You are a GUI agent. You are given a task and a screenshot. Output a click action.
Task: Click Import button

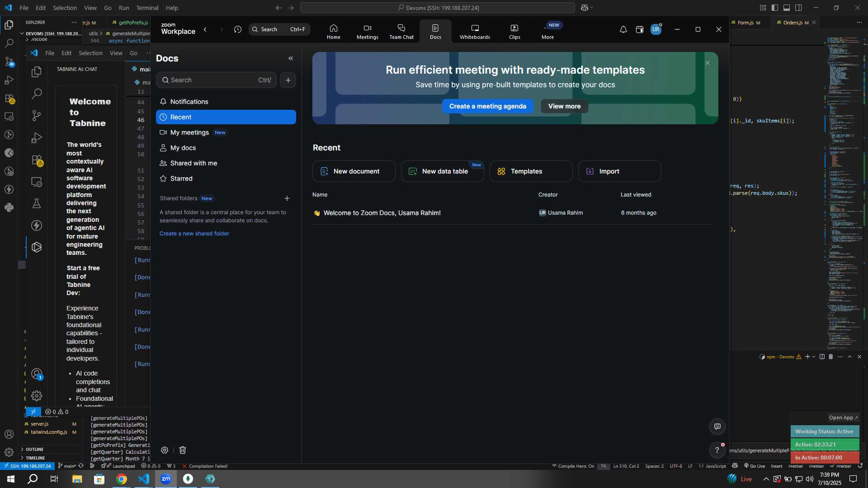click(619, 171)
